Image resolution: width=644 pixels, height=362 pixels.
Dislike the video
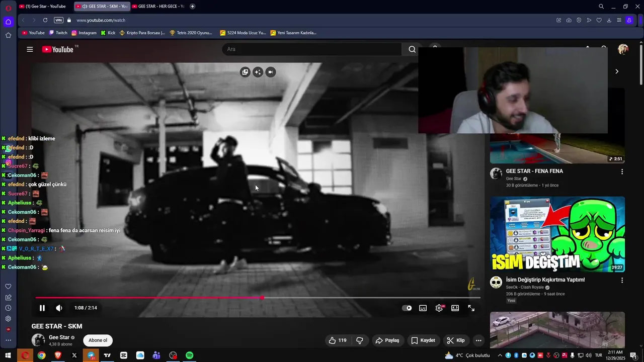click(x=360, y=340)
